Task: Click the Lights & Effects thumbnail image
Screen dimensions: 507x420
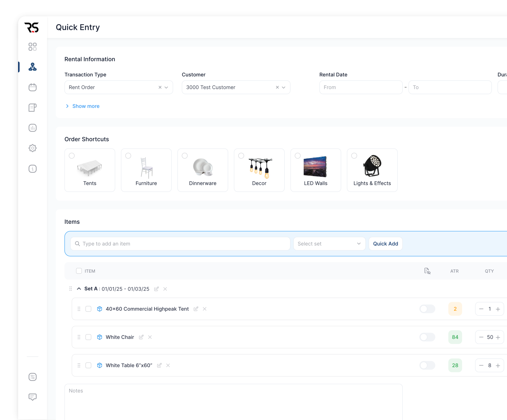Action: pos(372,166)
